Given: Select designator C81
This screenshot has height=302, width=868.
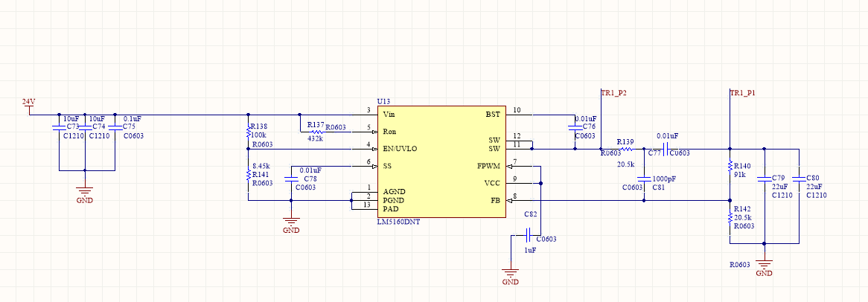Looking at the screenshot, I should [x=657, y=187].
